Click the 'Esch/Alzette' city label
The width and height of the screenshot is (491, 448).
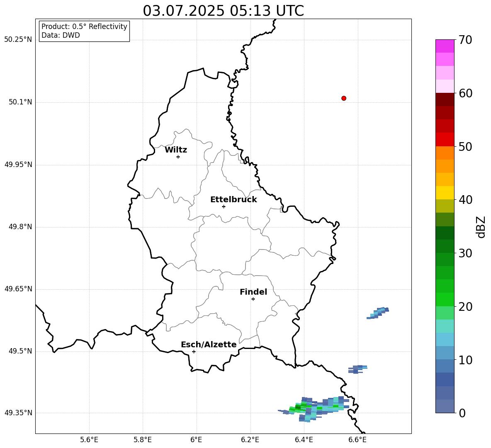(209, 345)
